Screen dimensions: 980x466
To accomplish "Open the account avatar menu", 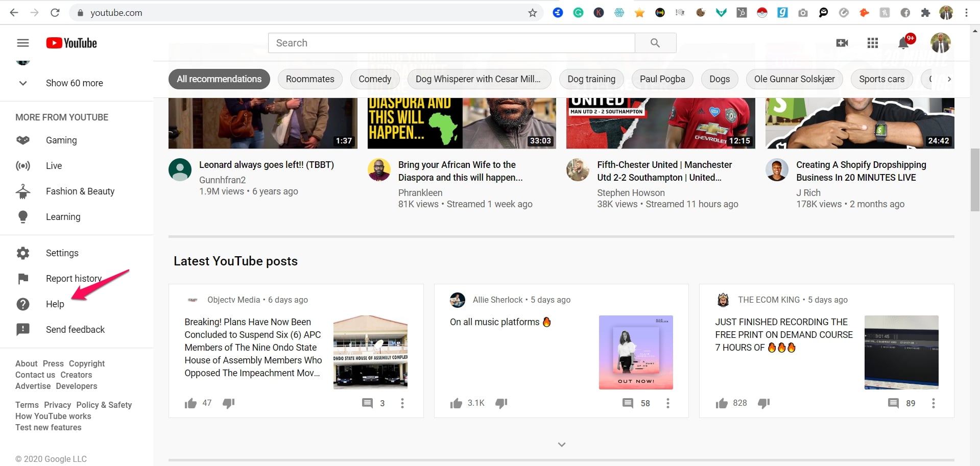I will coord(940,43).
